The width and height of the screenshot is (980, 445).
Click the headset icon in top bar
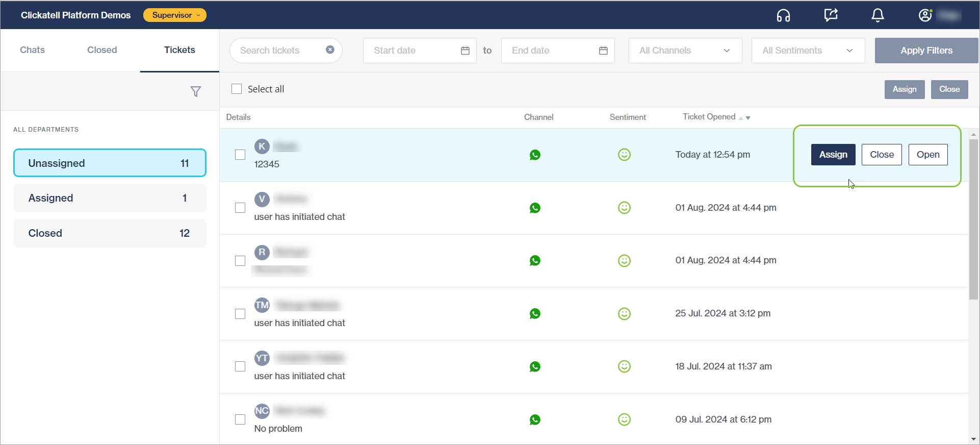point(783,16)
